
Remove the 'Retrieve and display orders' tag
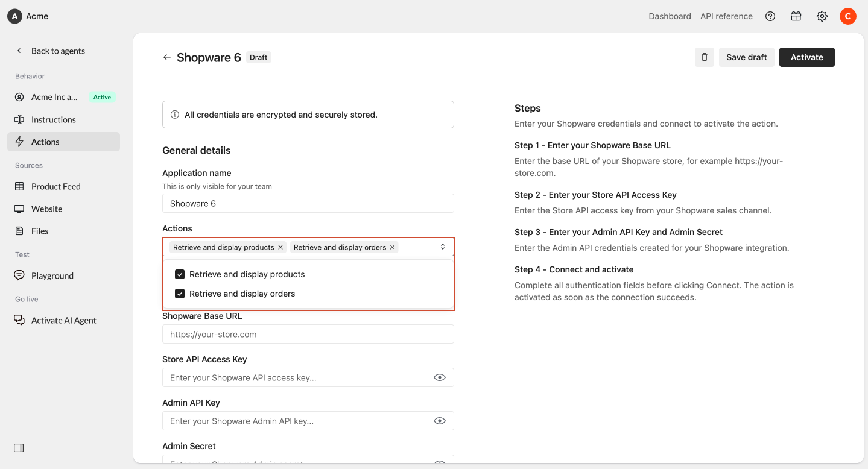coord(393,247)
